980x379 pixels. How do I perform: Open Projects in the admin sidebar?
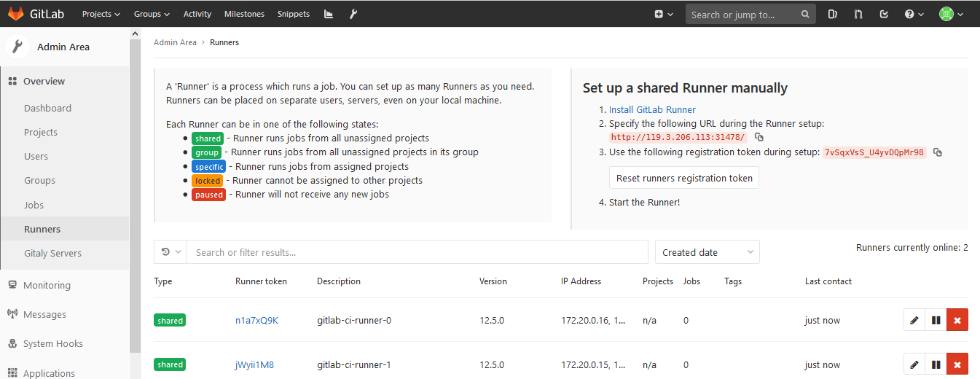tap(41, 132)
